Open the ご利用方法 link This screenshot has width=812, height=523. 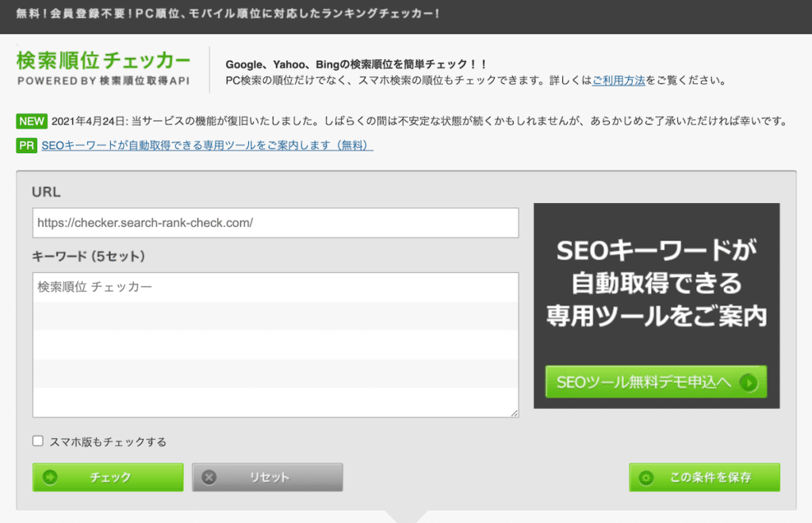pyautogui.click(x=619, y=80)
